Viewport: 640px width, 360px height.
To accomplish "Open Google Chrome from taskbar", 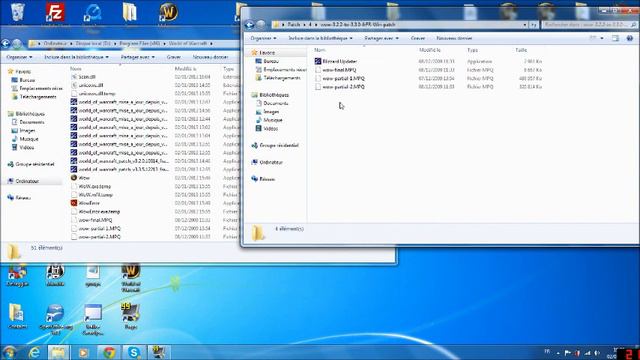I will click(x=109, y=353).
